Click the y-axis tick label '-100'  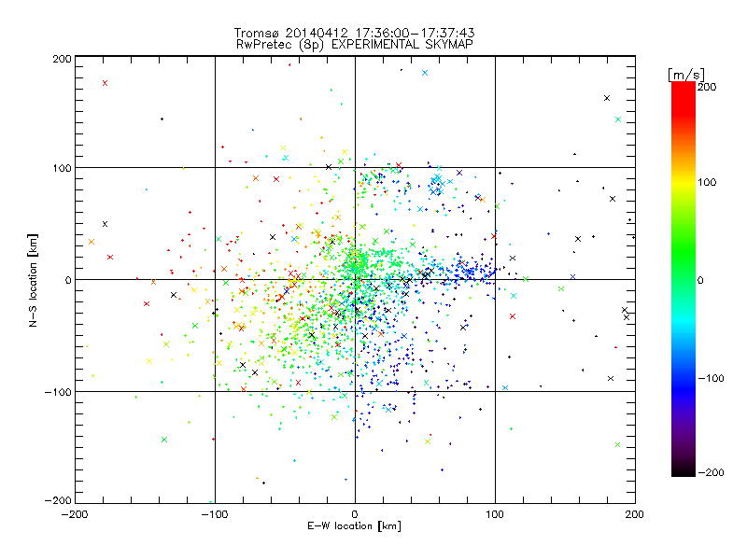coord(58,392)
